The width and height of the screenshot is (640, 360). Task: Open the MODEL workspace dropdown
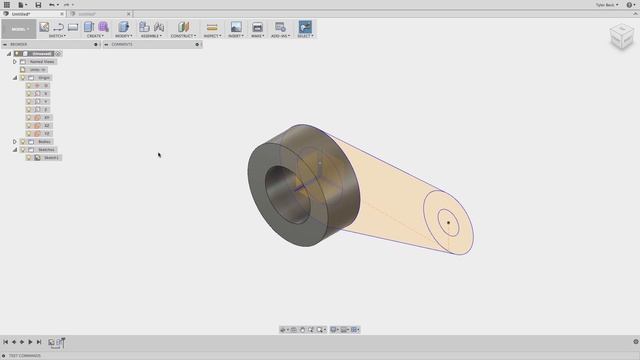point(19,29)
